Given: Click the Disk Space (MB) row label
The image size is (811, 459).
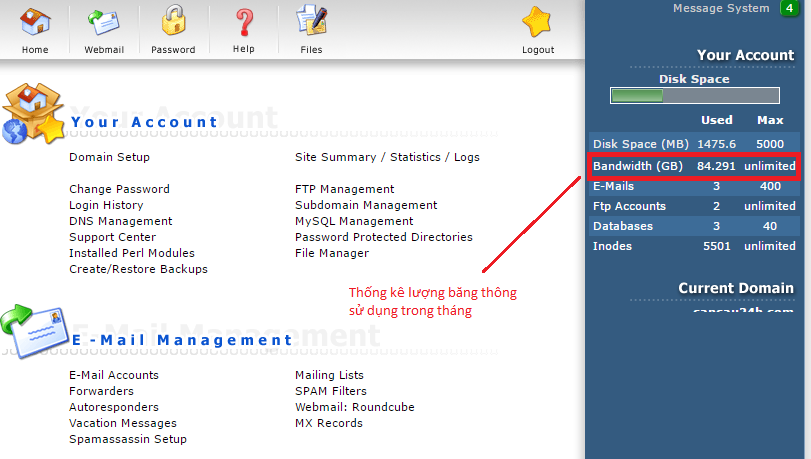Looking at the screenshot, I should click(640, 144).
